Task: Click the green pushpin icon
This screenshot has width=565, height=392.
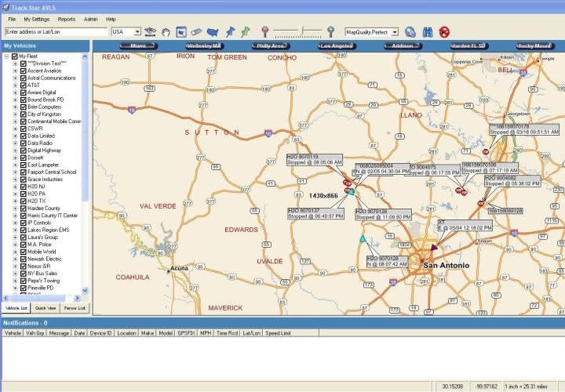Action: point(246,32)
